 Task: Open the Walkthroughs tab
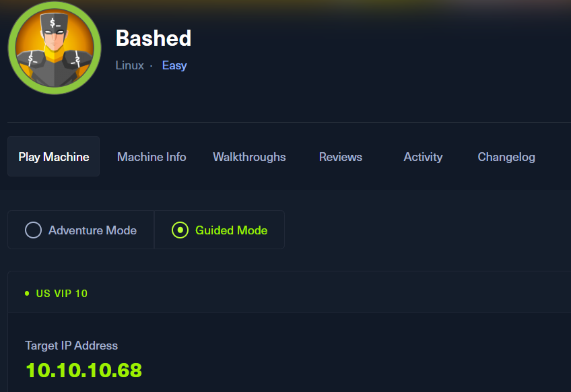click(x=249, y=157)
